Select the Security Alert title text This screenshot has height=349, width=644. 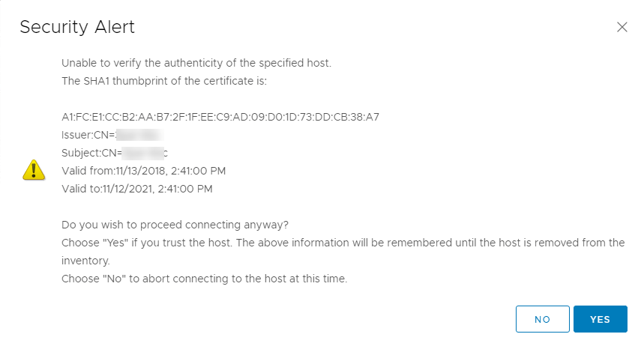click(x=77, y=27)
